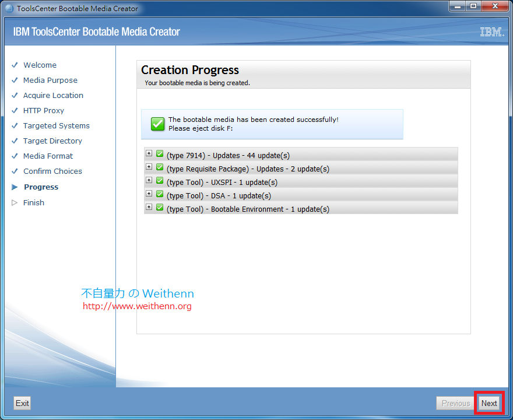Image resolution: width=513 pixels, height=420 pixels.
Task: Click 'bootable media has been created successfully' message
Action: point(254,120)
